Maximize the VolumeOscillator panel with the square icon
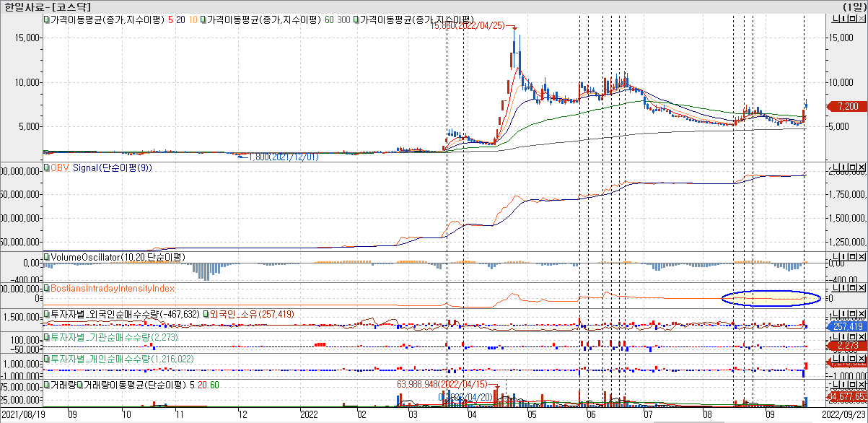Viewport: 868px width, 423px height. [x=853, y=257]
